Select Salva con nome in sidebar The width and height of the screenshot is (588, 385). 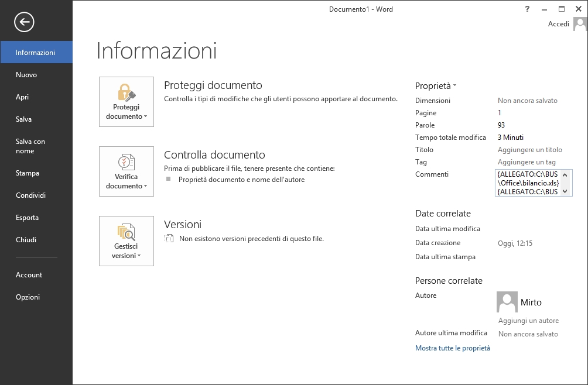30,146
